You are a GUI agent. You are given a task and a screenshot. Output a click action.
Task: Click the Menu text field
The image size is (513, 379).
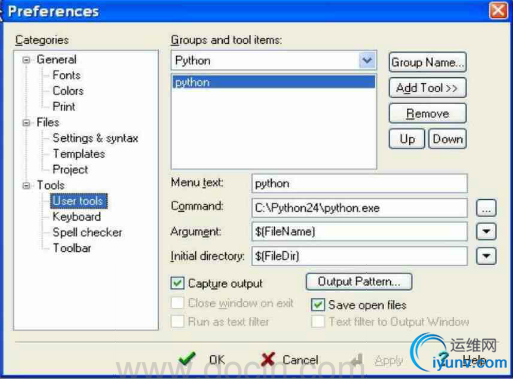coord(360,183)
